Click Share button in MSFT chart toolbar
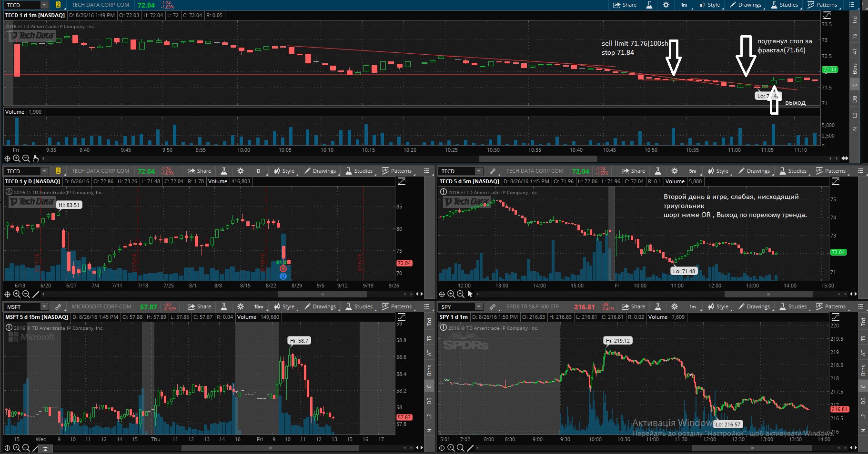Viewport: 868px width, 454px height. pyautogui.click(x=200, y=306)
